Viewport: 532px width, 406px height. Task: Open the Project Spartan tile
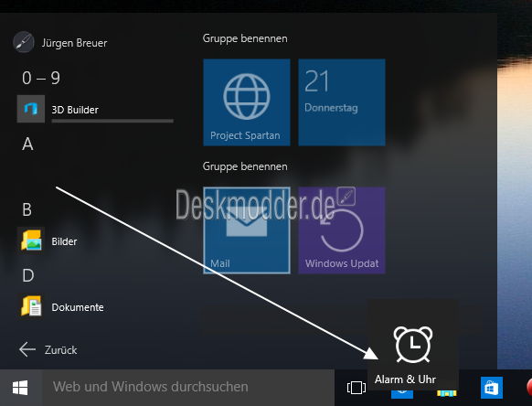[x=247, y=102]
